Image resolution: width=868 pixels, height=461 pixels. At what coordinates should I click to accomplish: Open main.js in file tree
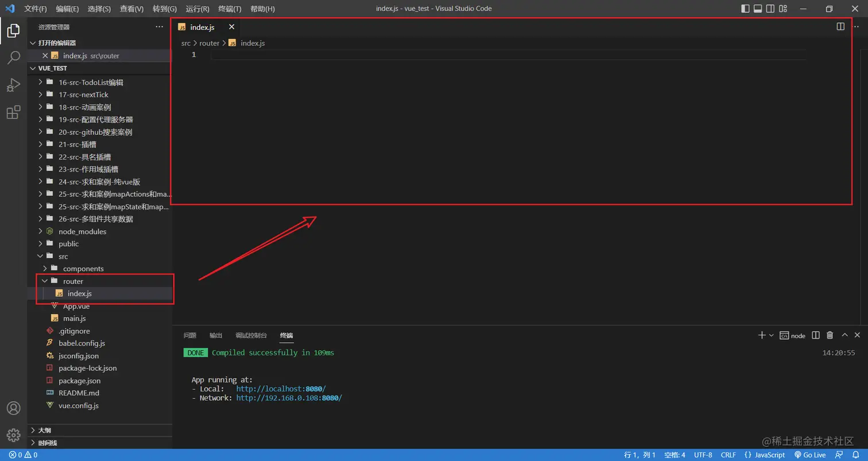coord(99,318)
